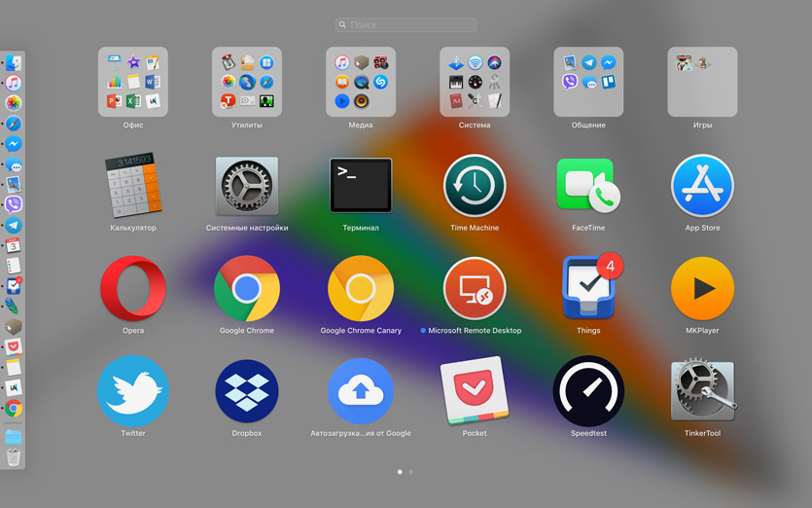
Task: Open Messages in the Dock
Action: pos(14,164)
